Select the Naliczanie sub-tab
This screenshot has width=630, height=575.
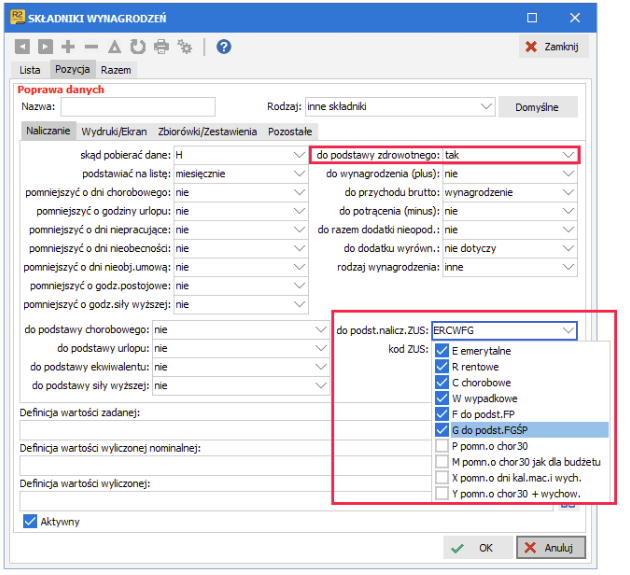48,131
